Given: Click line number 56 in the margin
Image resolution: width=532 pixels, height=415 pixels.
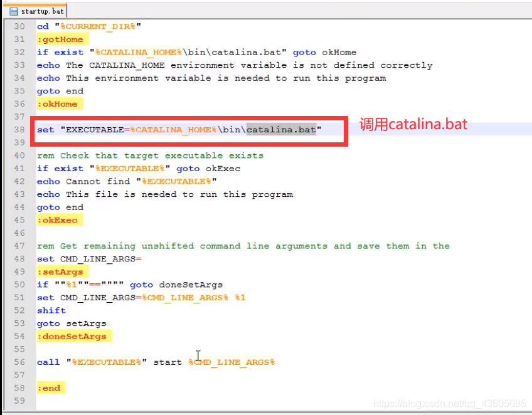Looking at the screenshot, I should [19, 362].
